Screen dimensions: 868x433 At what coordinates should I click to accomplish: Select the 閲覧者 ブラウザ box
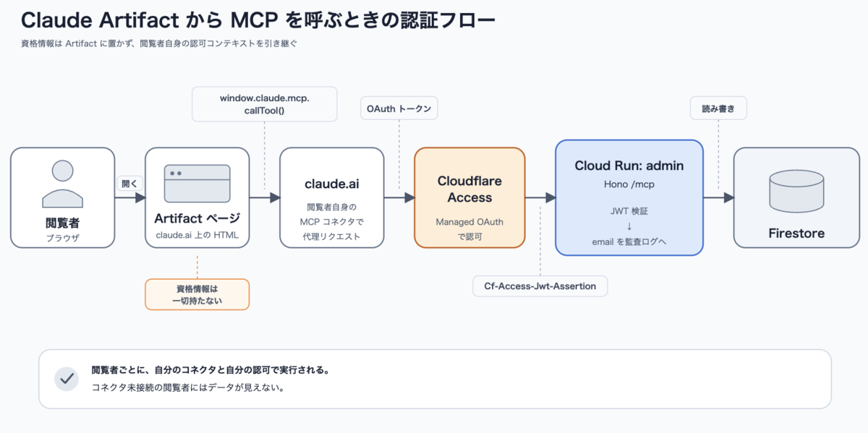62,198
